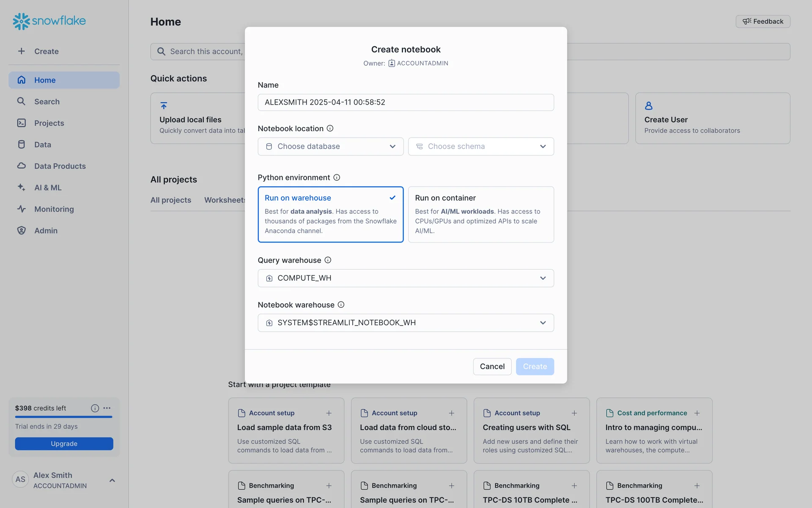Open the credits three-dot menu
Viewport: 812px width, 508px height.
click(x=107, y=408)
